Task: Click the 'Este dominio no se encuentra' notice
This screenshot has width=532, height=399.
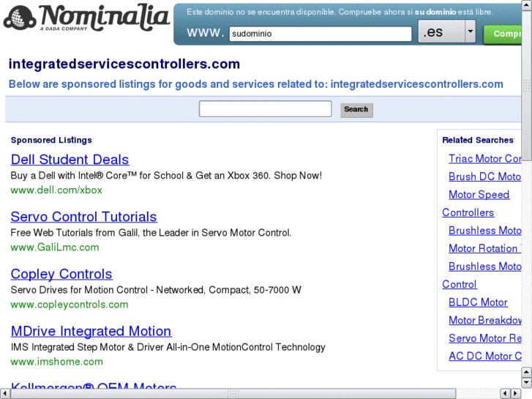Action: click(340, 12)
